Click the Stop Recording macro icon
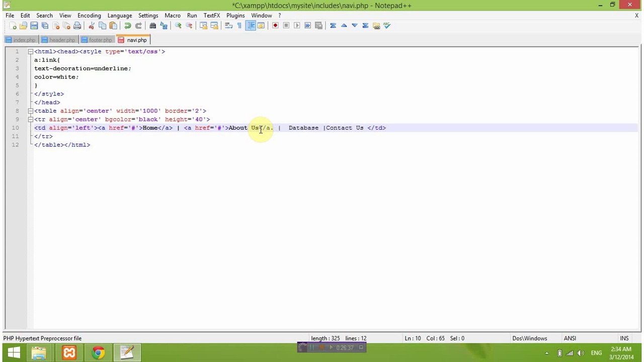 point(286,26)
